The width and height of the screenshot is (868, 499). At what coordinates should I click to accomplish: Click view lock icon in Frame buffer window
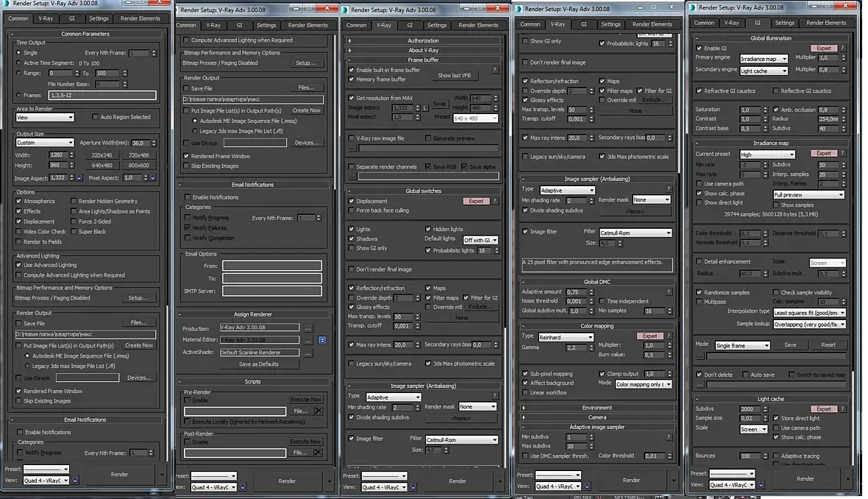(x=413, y=487)
